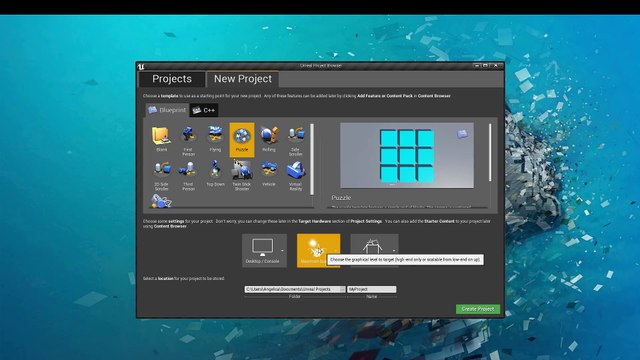The image size is (640, 360).
Task: Switch to the New Project tab
Action: click(243, 79)
